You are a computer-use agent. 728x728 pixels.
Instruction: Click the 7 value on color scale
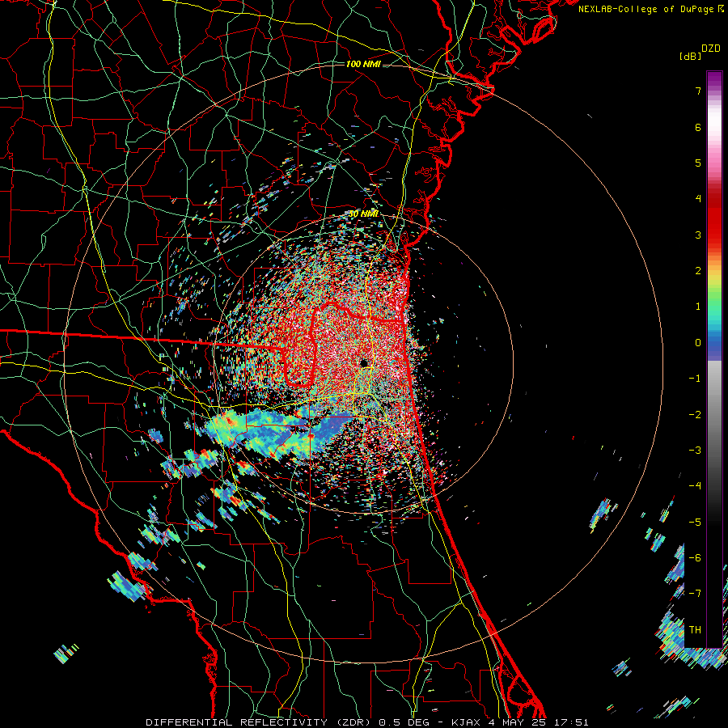(698, 91)
